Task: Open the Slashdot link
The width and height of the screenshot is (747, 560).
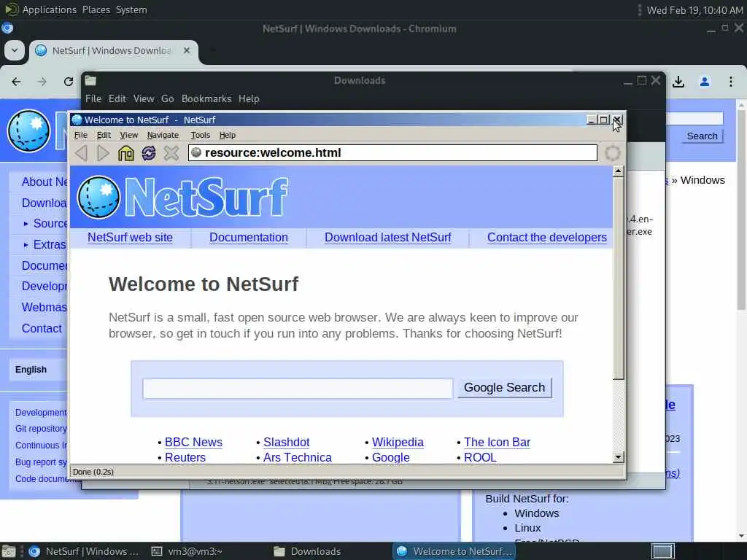Action: [x=286, y=442]
